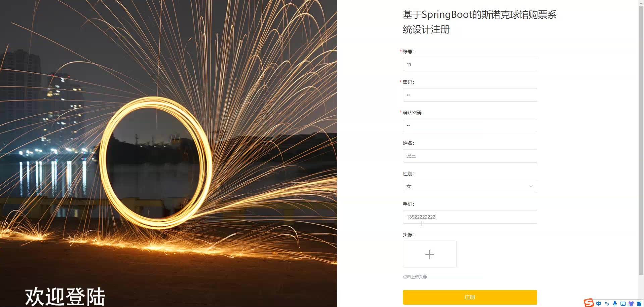The width and height of the screenshot is (644, 307).
Task: Activate the microphone voice input icon
Action: tap(615, 304)
